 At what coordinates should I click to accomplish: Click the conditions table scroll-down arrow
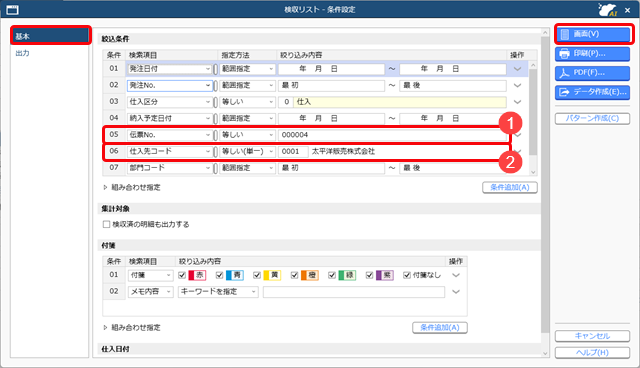tap(533, 172)
